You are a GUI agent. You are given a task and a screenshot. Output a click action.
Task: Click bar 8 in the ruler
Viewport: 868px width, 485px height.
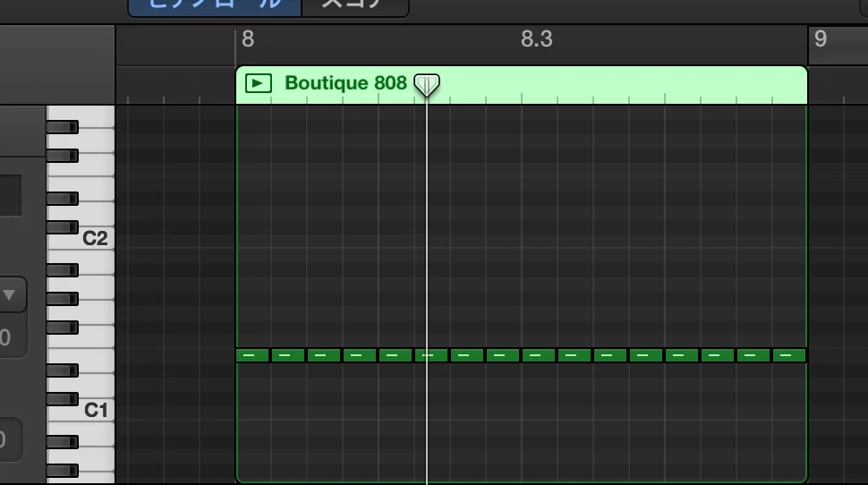tap(248, 39)
